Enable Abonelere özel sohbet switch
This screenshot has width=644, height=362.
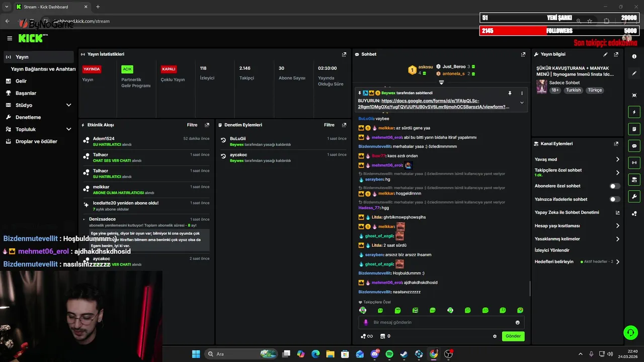coord(614,186)
